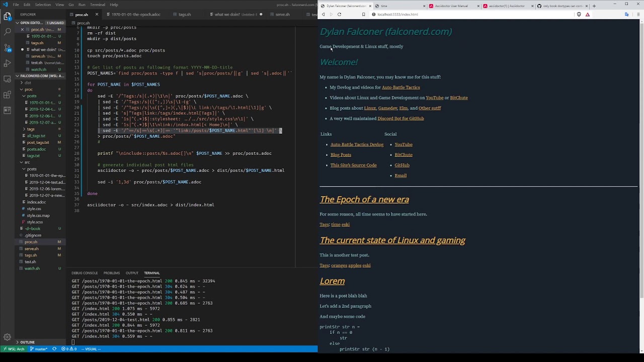Open the Brave Rewards triangle icon
This screenshot has height=362, width=644.
click(588, 15)
